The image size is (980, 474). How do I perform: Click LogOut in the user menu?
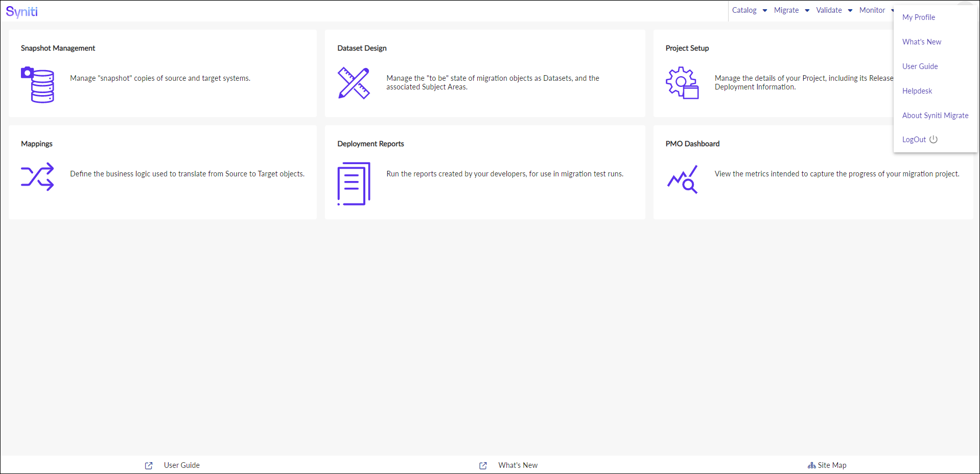pyautogui.click(x=914, y=140)
